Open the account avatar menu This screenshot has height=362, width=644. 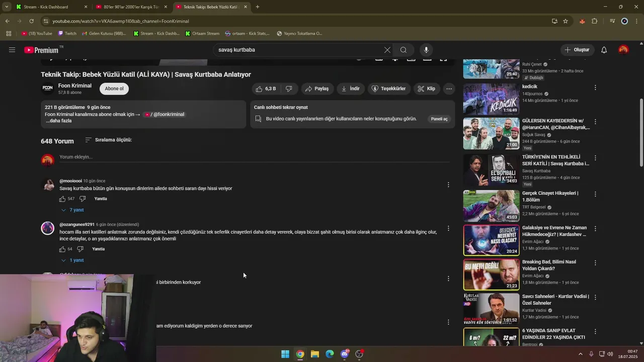pyautogui.click(x=623, y=50)
